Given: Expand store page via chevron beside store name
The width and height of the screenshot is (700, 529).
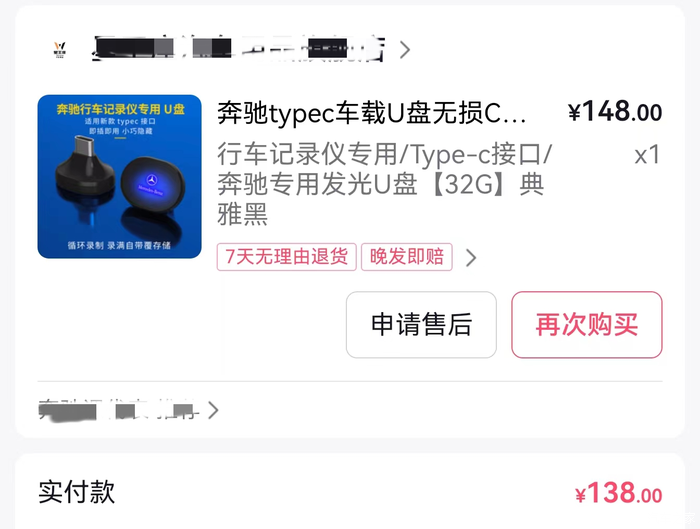Looking at the screenshot, I should 405,50.
